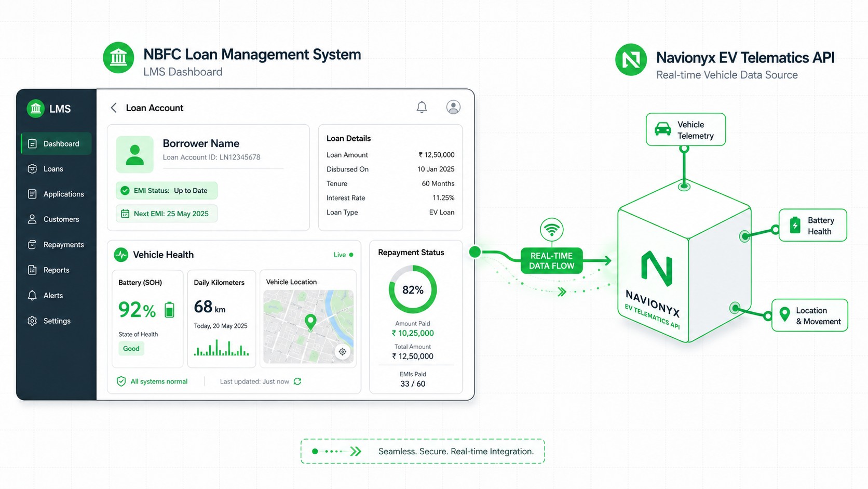
Task: Click the Loan Details heading
Action: (x=348, y=139)
